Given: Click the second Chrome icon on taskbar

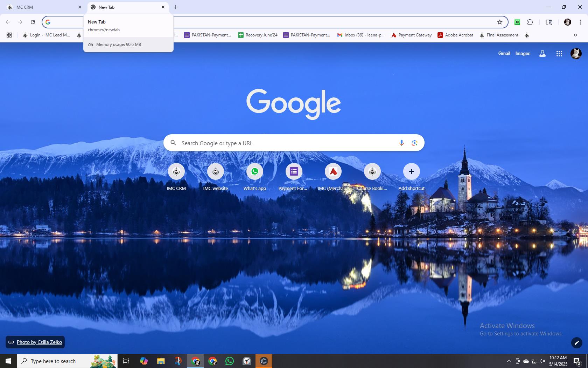Looking at the screenshot, I should 212,361.
